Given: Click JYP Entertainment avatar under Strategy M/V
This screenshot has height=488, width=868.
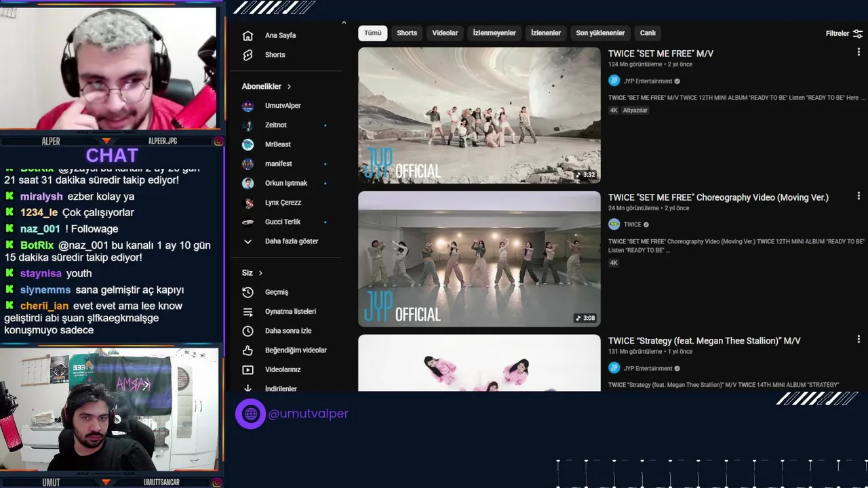Looking at the screenshot, I should (614, 368).
